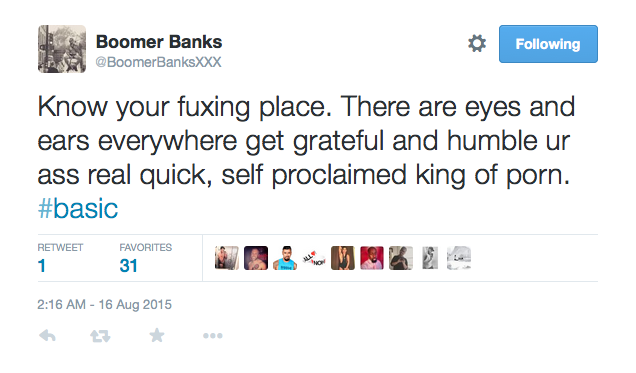
Task: Click the second favoriter avatar with dark background
Action: click(256, 258)
